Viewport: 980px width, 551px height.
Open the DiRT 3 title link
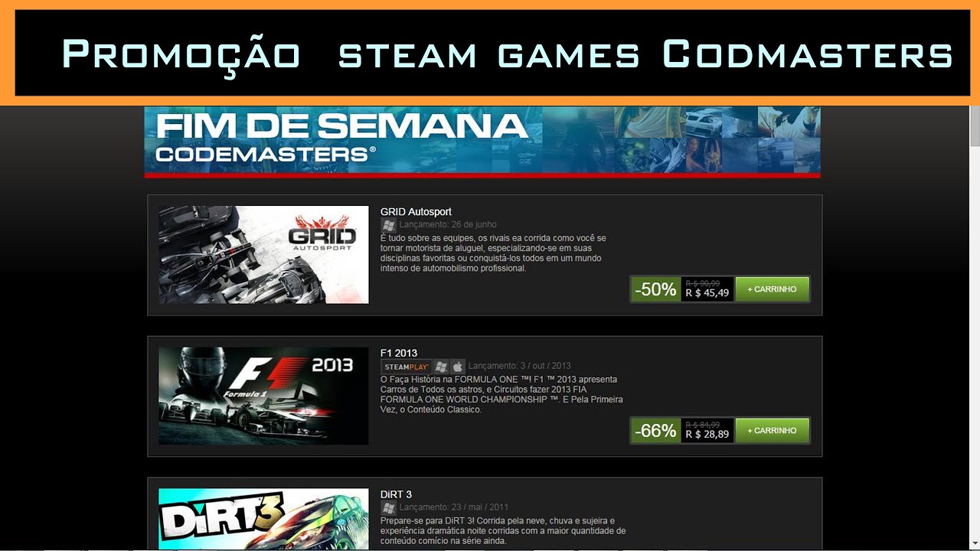click(x=396, y=494)
